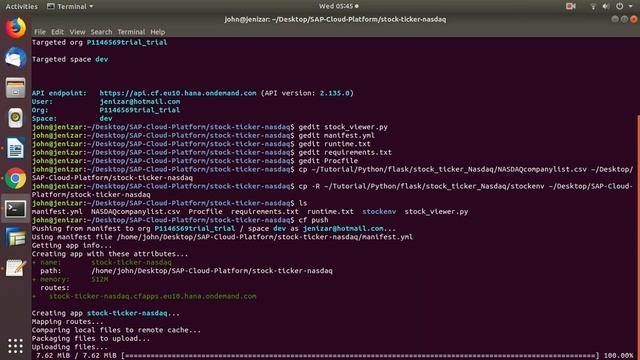Screen dimensions: 640x360
Task: Click the terminal window title bar
Action: coord(335,19)
